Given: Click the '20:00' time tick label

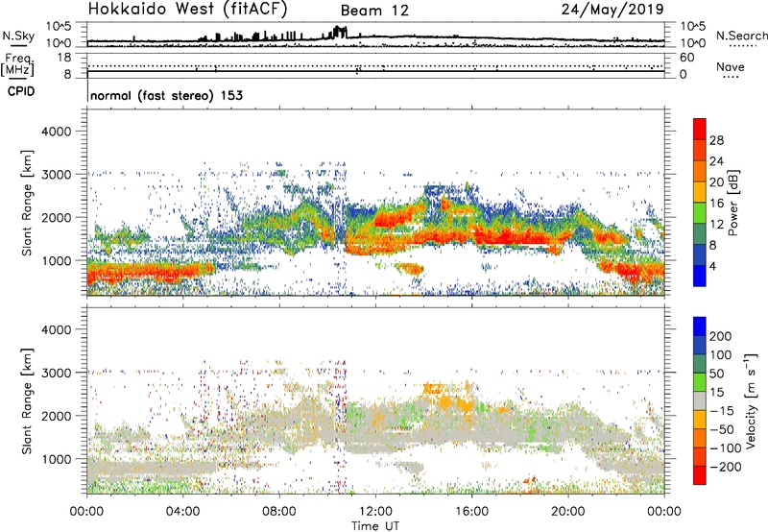Looking at the screenshot, I should [567, 512].
